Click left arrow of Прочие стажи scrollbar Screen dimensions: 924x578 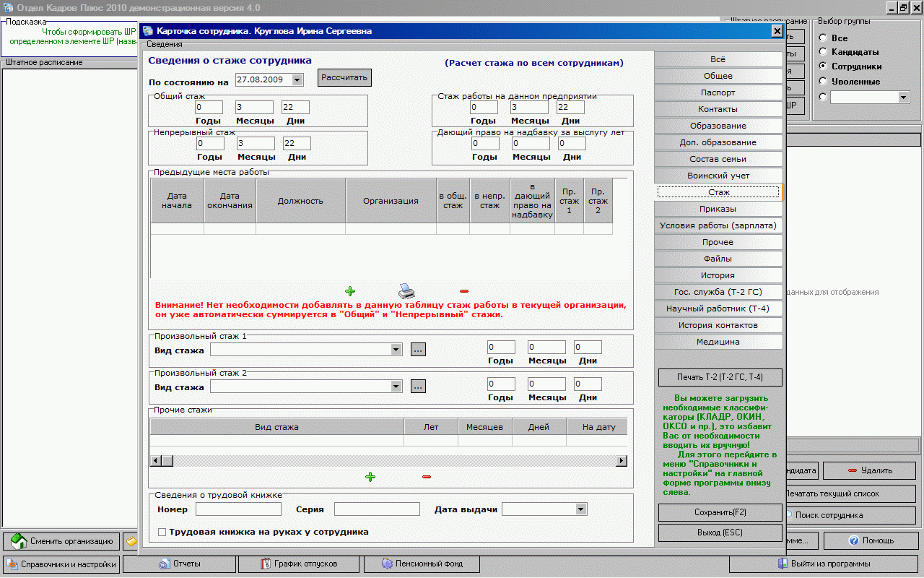tap(156, 460)
